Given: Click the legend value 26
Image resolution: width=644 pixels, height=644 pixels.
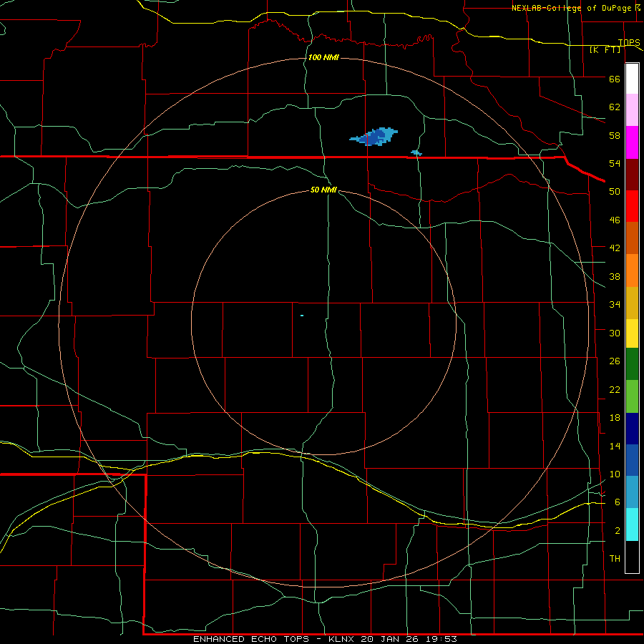Looking at the screenshot, I should [615, 361].
